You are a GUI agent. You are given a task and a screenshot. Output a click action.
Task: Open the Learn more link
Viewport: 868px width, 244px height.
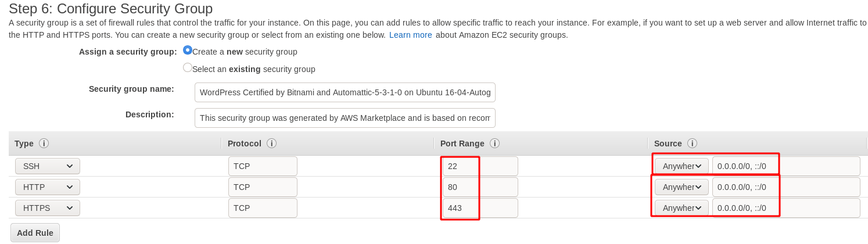click(411, 35)
